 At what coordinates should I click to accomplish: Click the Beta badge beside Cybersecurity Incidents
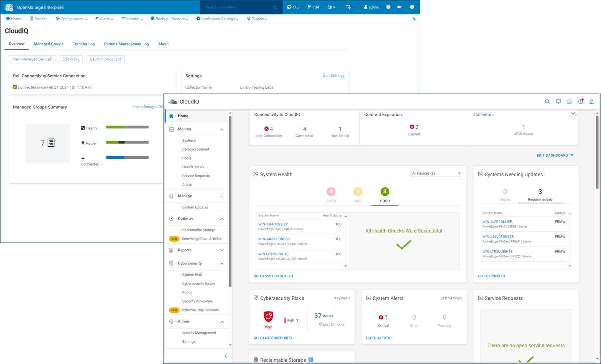click(174, 310)
